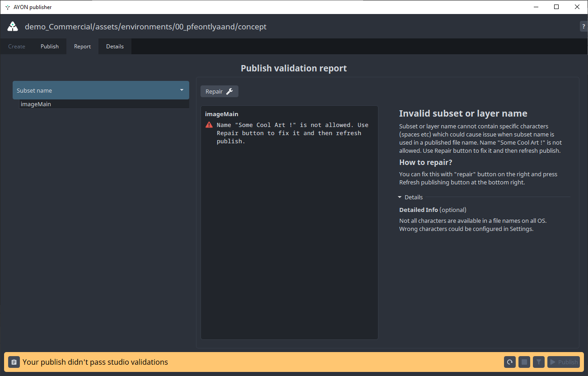Click the context path demo_Commercial/assets/environments
588x376 pixels.
click(x=145, y=27)
